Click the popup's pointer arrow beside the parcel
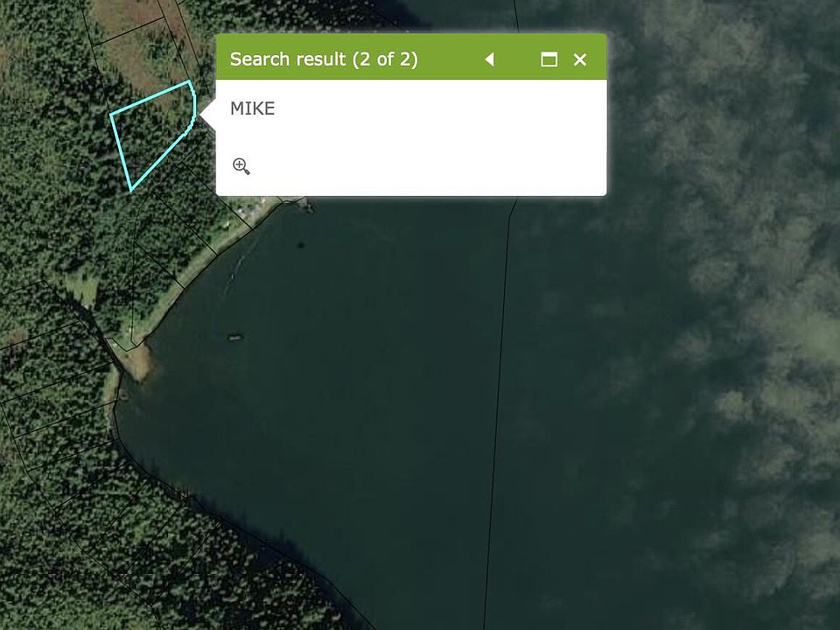The image size is (840, 630). point(207,114)
